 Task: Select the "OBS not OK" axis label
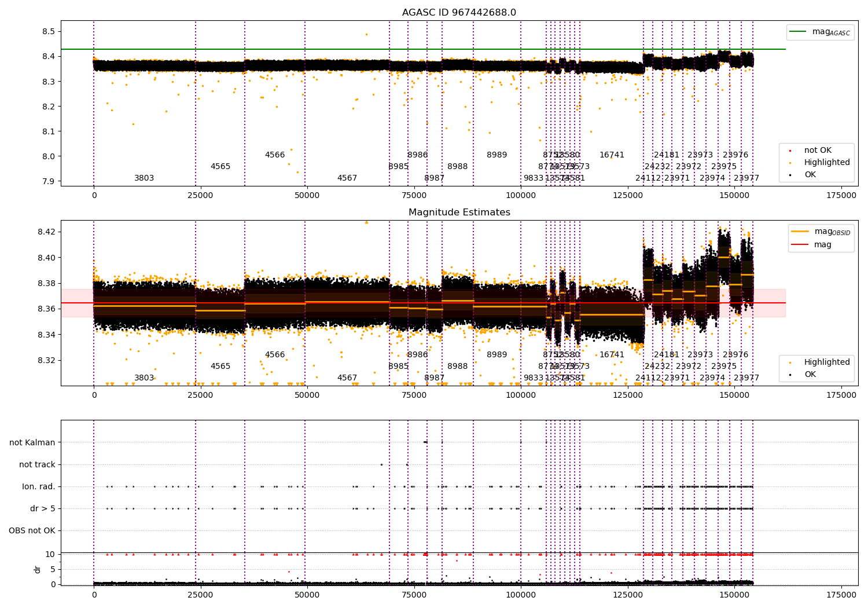coord(32,530)
